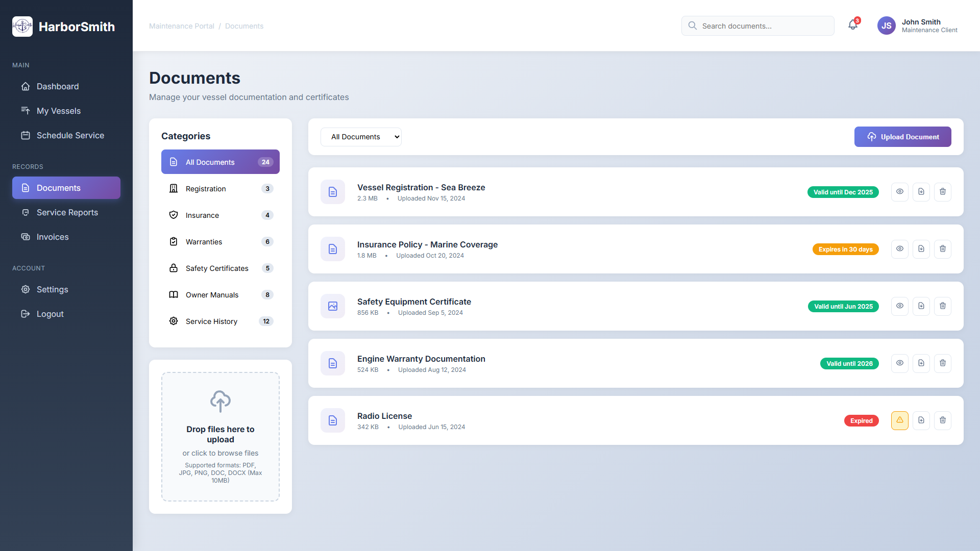Viewport: 980px width, 551px height.
Task: Preview Engine Warranty Documentation with eye icon
Action: (899, 363)
